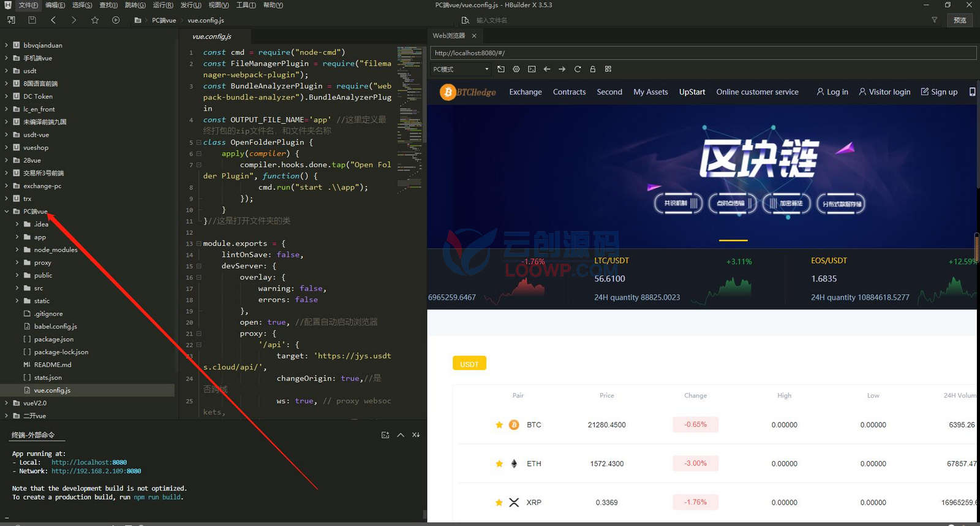980x526 pixels.
Task: Click the built-in browser back arrow
Action: tap(547, 69)
